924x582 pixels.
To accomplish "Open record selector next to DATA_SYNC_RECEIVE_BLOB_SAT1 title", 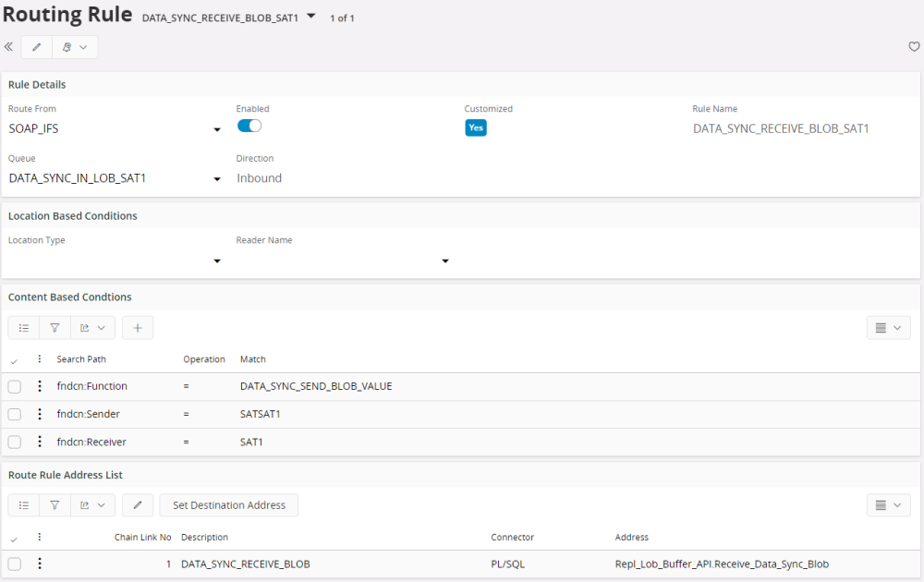I will click(311, 17).
